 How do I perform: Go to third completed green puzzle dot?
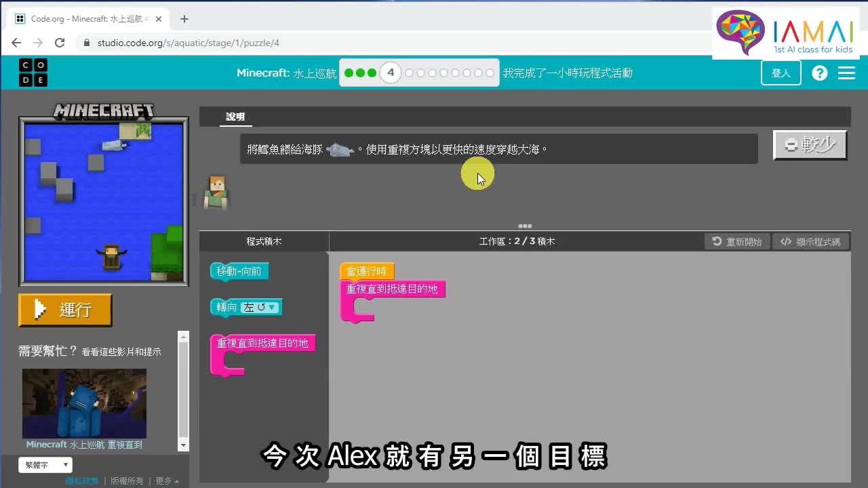click(x=372, y=73)
